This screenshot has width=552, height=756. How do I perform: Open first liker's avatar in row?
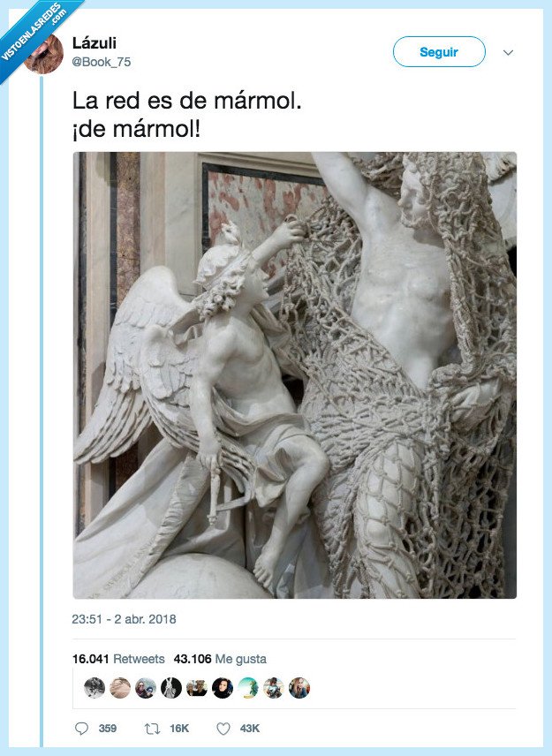pos(95,687)
